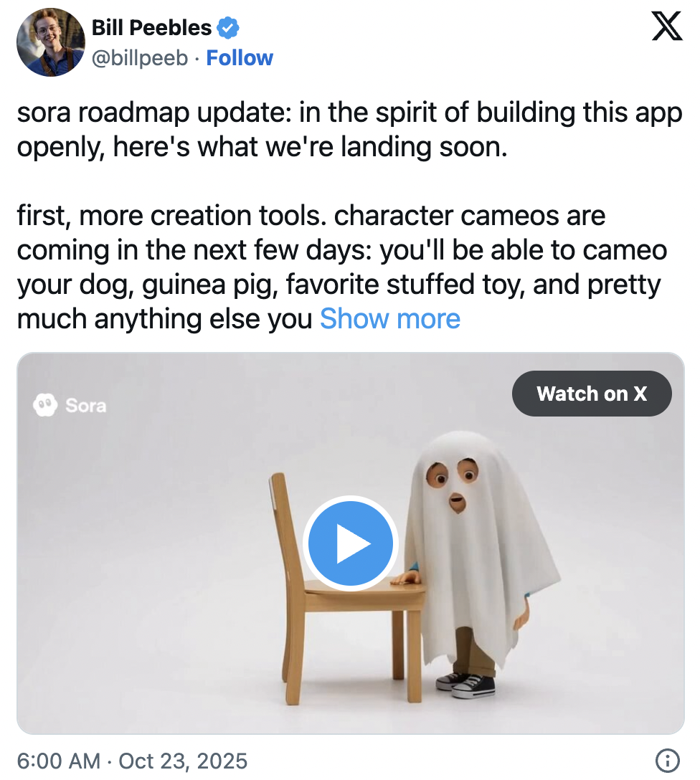The width and height of the screenshot is (700, 780).
Task: Follow the @billpeeb account
Action: point(240,58)
